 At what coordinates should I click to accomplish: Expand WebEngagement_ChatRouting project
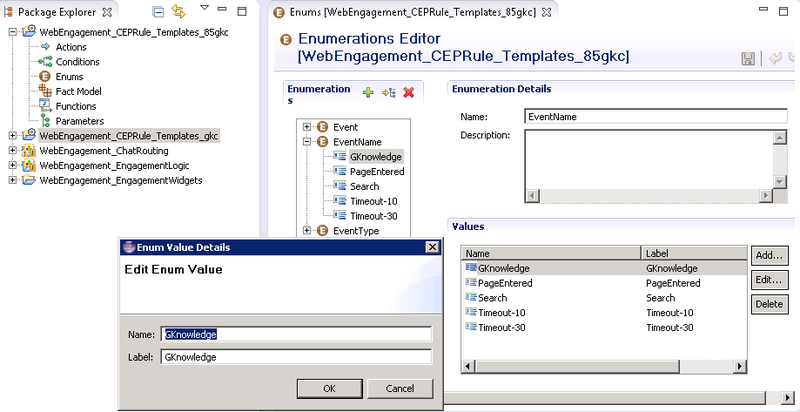[13, 150]
